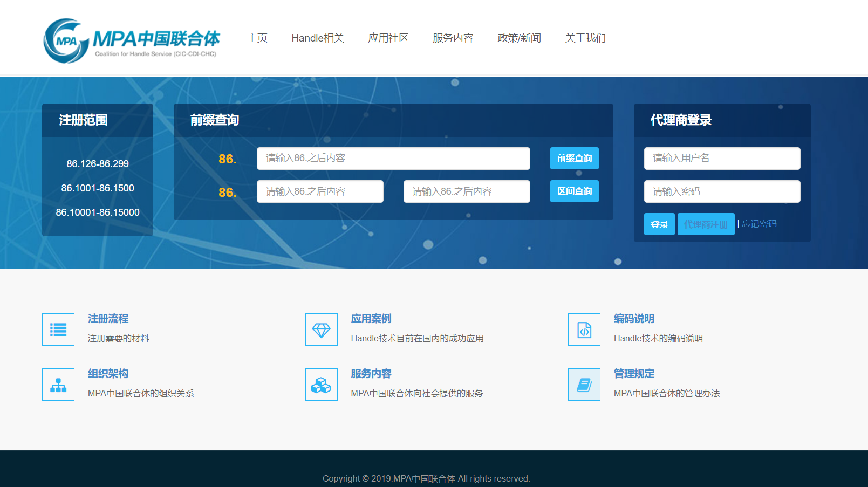Select the 组织架构 hierarchy icon
Image resolution: width=868 pixels, height=487 pixels.
coord(58,385)
